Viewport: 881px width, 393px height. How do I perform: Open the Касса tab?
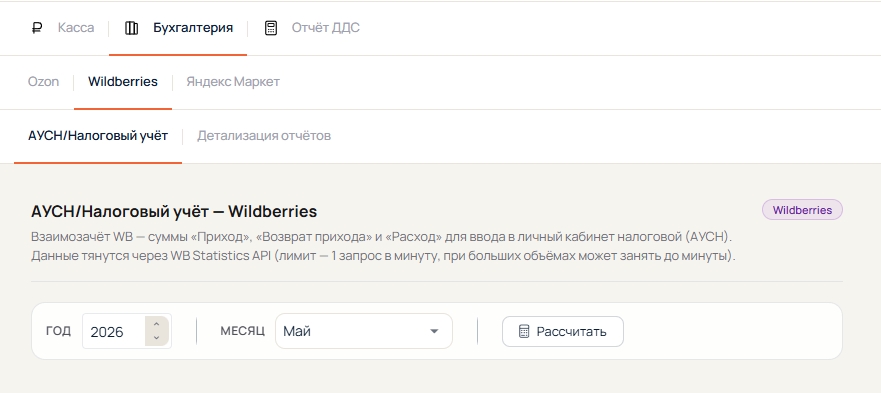pyautogui.click(x=76, y=28)
